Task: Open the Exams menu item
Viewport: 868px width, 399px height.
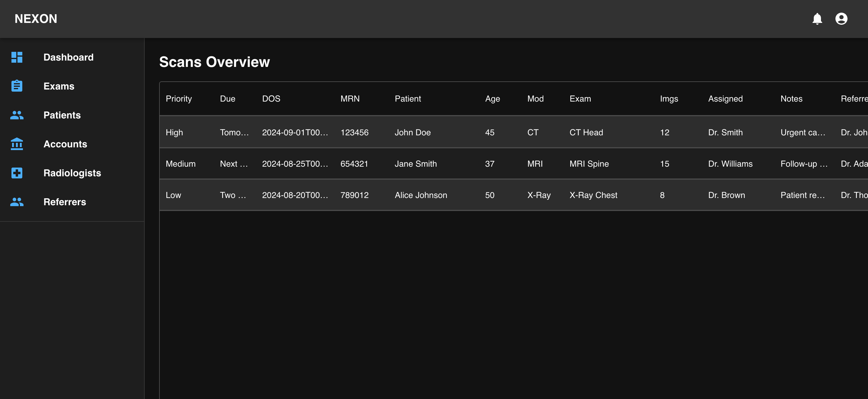Action: 59,86
